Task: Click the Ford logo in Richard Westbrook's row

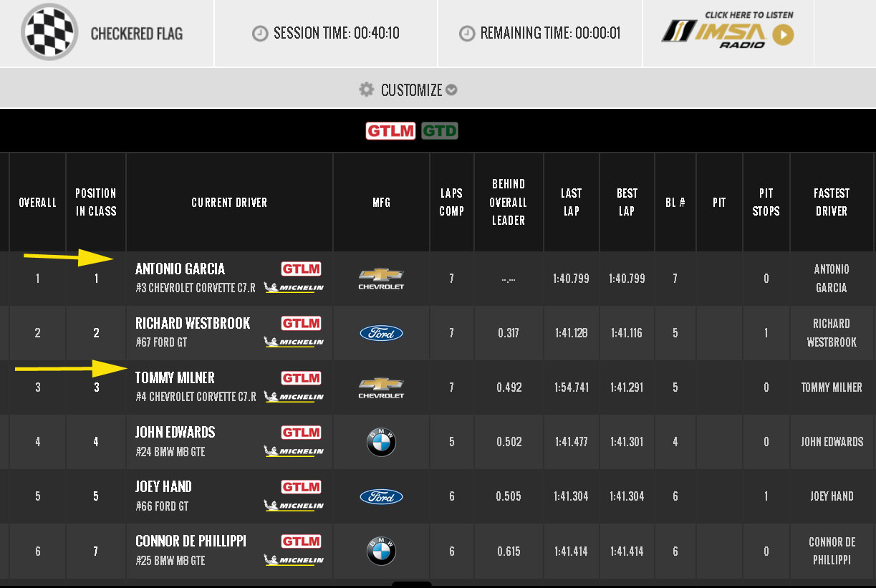Action: coord(381,333)
